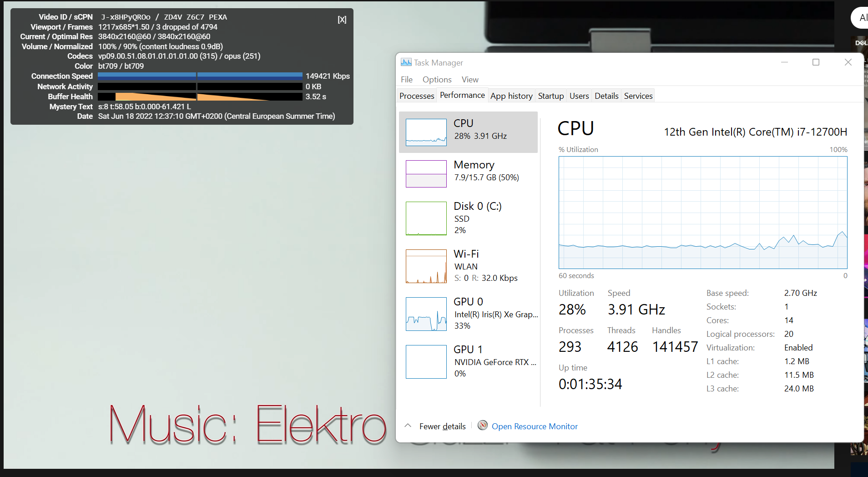Click the processor name i7-12700H text
This screenshot has height=477, width=868.
756,132
